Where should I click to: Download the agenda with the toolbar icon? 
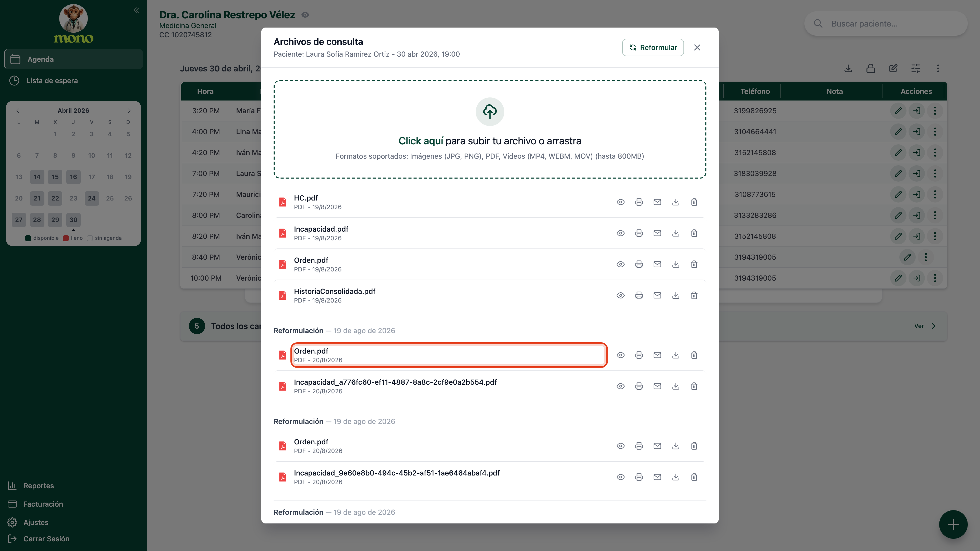848,68
